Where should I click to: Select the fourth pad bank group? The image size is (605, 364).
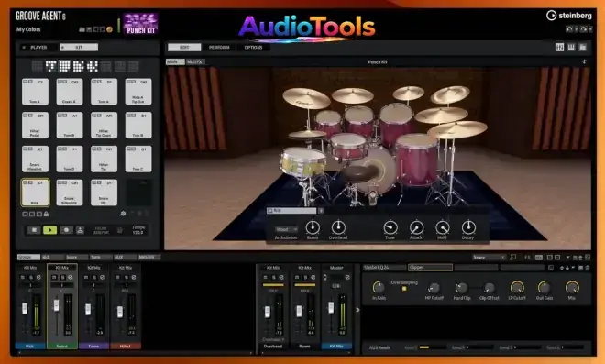pos(78,66)
